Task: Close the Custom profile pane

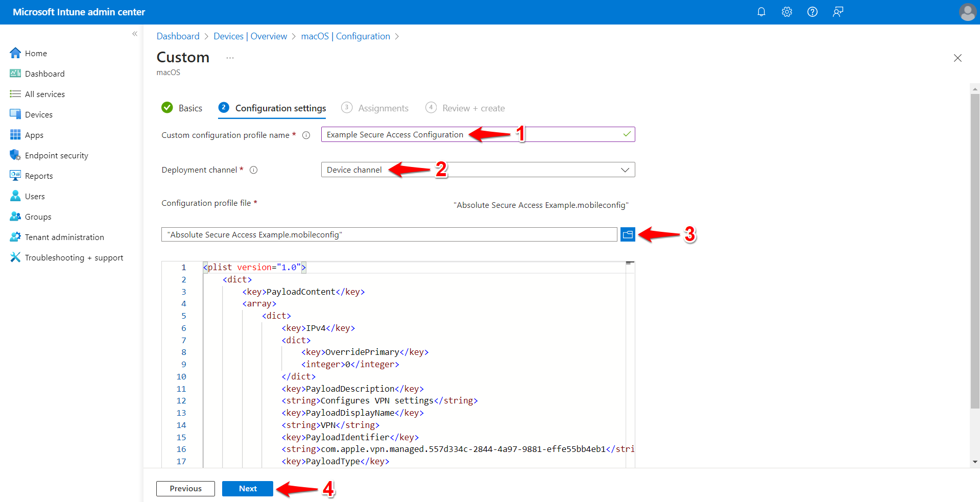Action: [x=958, y=58]
